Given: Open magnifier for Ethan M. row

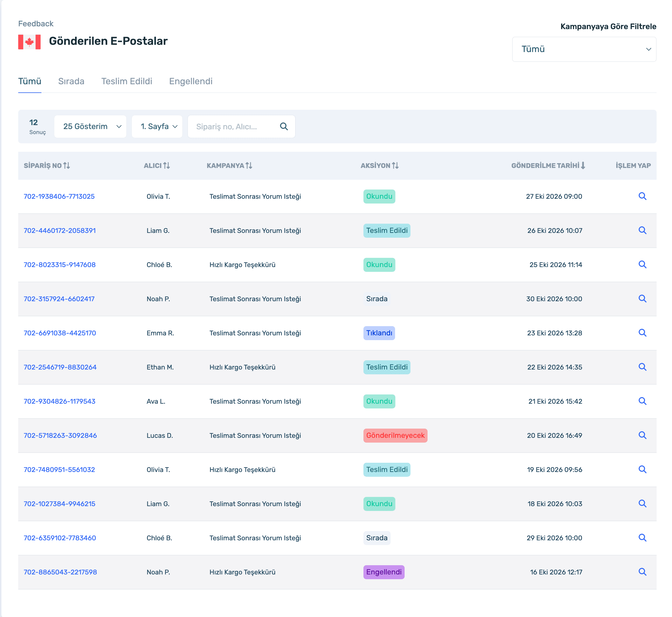Looking at the screenshot, I should click(x=642, y=367).
